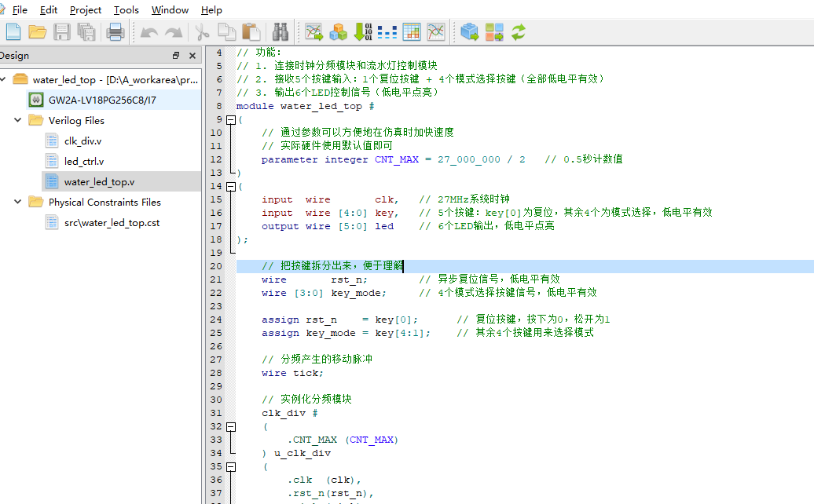This screenshot has height=504, width=814.
Task: Click the New file toolbar icon
Action: pos(13,32)
